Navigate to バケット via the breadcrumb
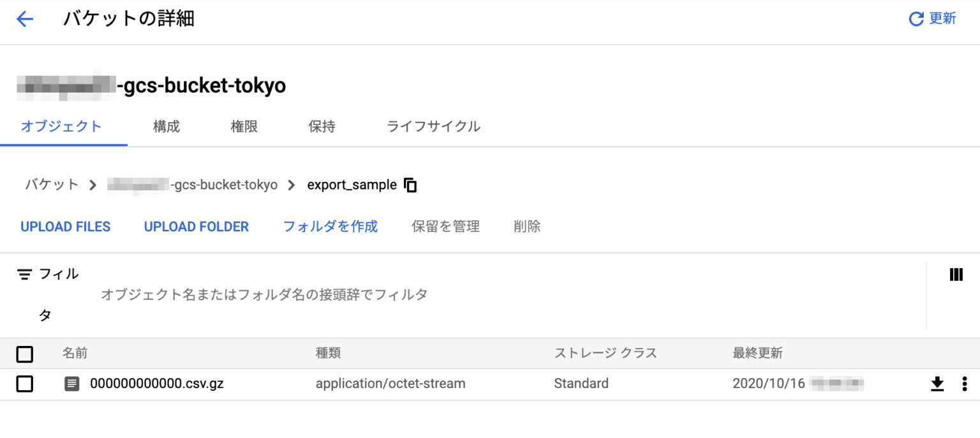 click(x=51, y=185)
